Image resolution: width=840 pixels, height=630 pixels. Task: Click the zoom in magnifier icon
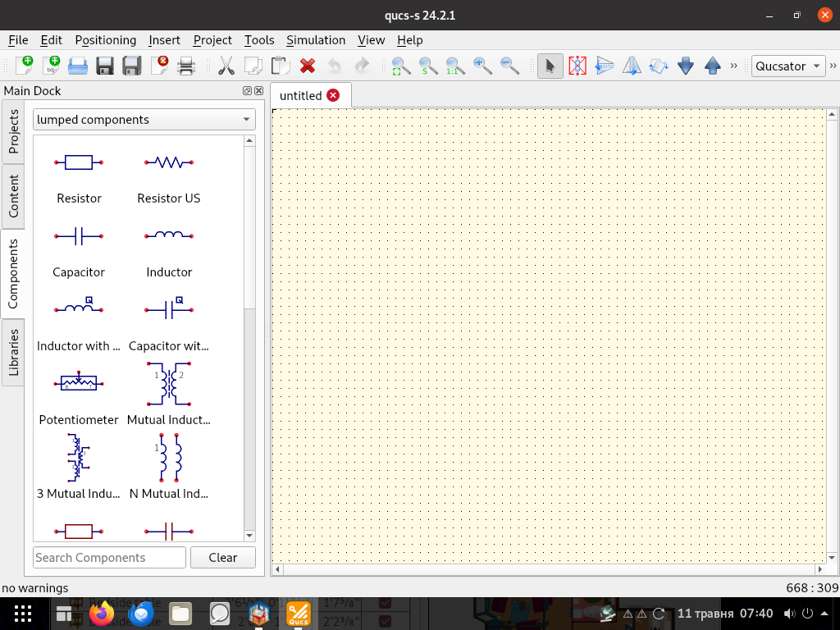482,66
